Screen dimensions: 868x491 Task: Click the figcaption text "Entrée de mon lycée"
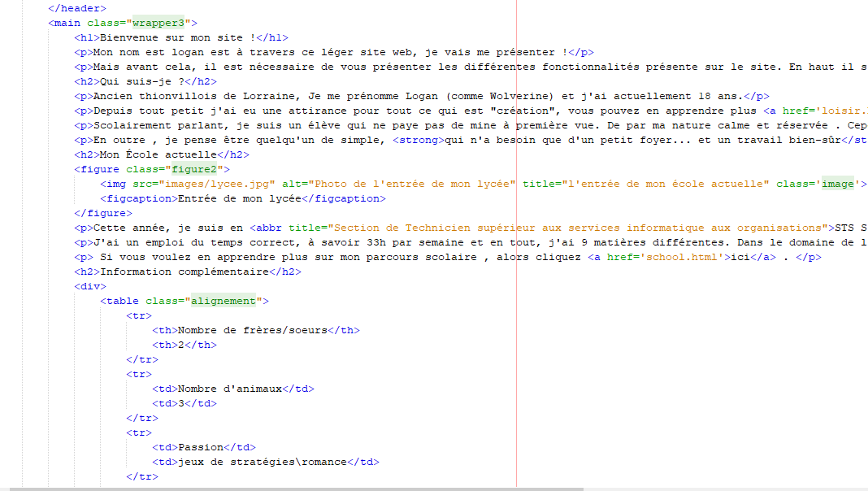pyautogui.click(x=239, y=198)
